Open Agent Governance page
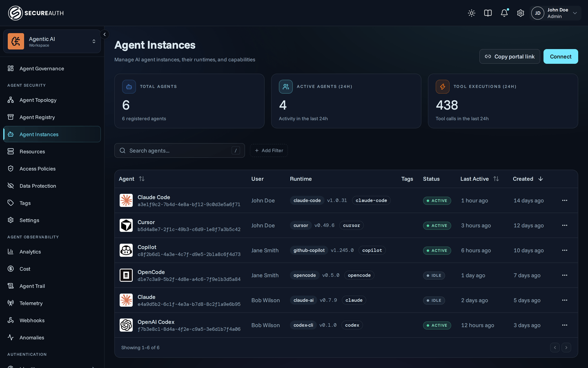The width and height of the screenshot is (588, 368). (52, 68)
